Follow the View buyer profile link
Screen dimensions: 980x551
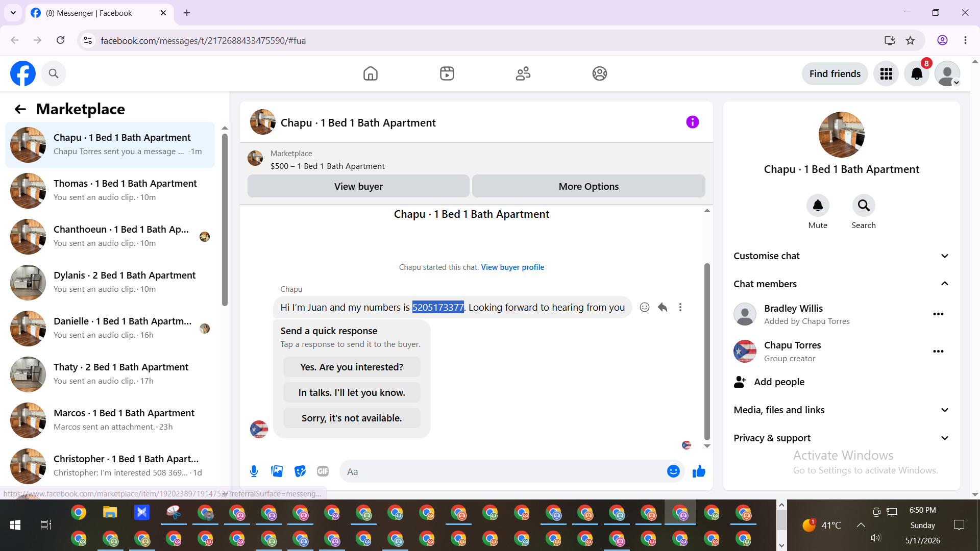(x=512, y=267)
